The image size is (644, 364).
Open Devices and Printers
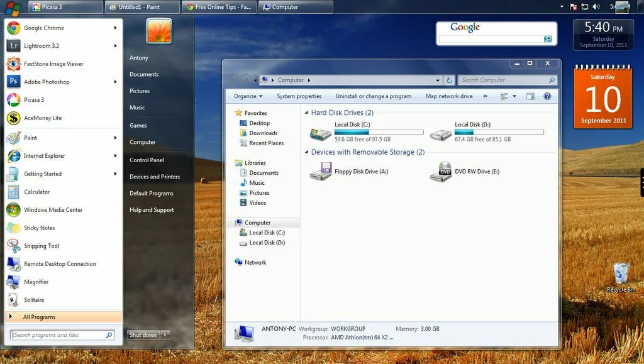click(155, 177)
